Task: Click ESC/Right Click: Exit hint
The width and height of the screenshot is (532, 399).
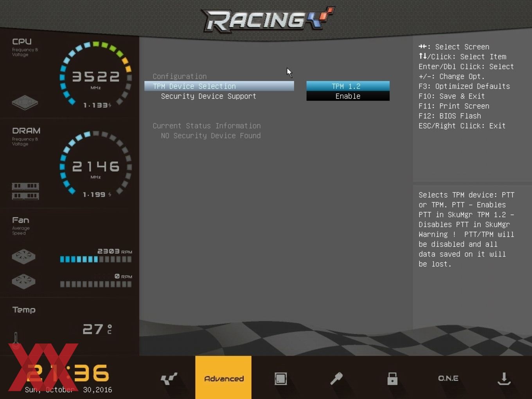Action: [x=462, y=126]
